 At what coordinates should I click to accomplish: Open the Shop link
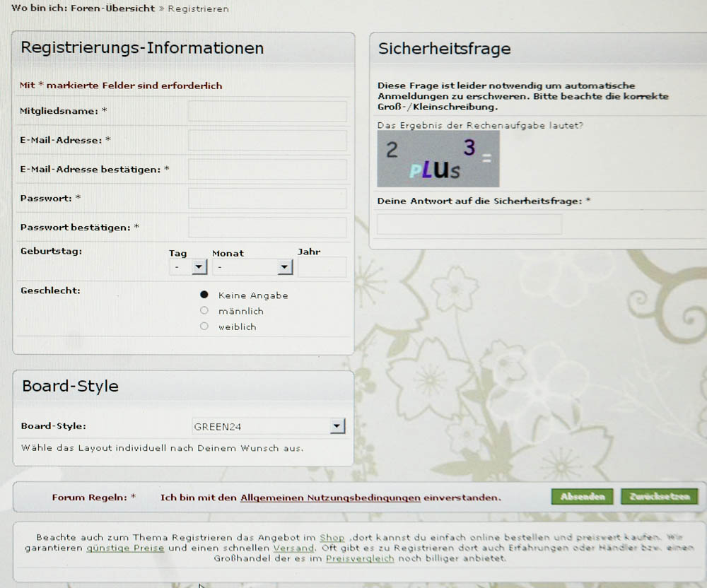(x=332, y=538)
